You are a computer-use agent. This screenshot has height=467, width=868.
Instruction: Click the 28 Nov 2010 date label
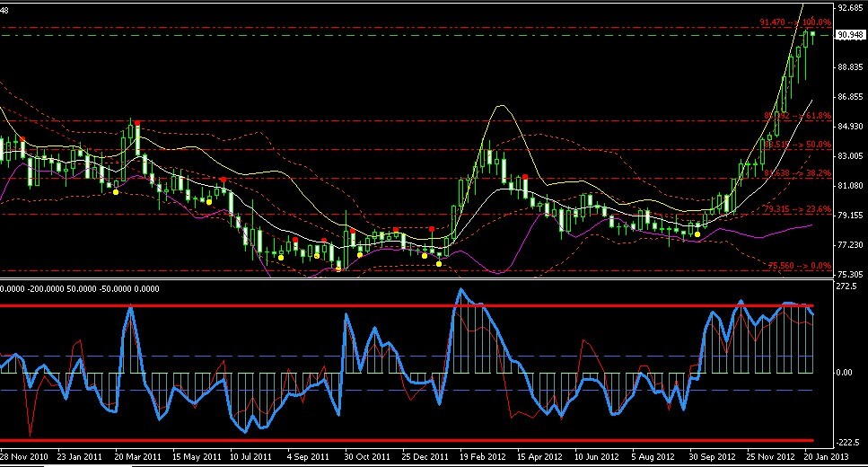24,457
